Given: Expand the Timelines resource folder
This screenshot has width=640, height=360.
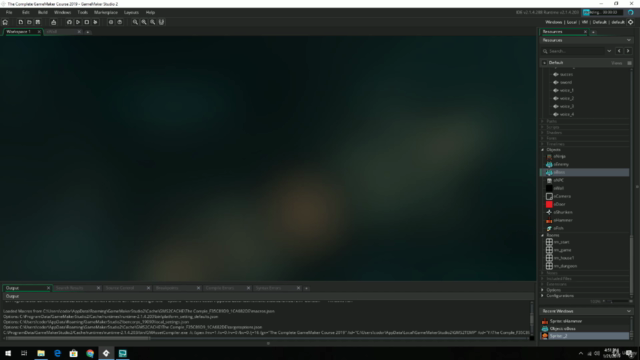Looking at the screenshot, I should [x=542, y=144].
